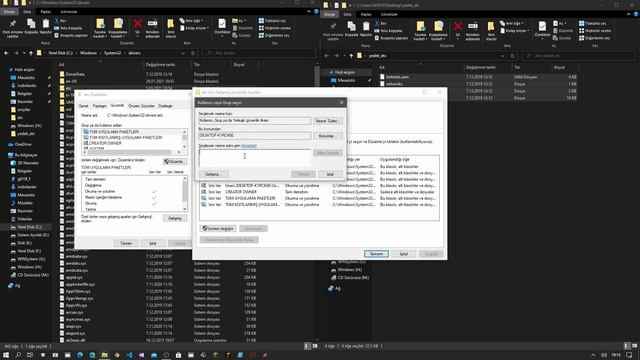The height and width of the screenshot is (360, 640).
Task: Click back arrow in drivers window
Action: pos(6,53)
